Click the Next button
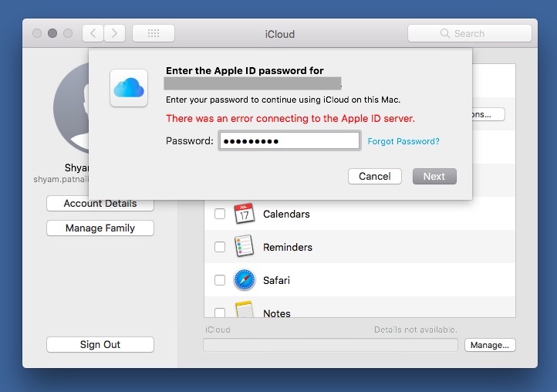Viewport: 557px width, 392px height. 434,176
